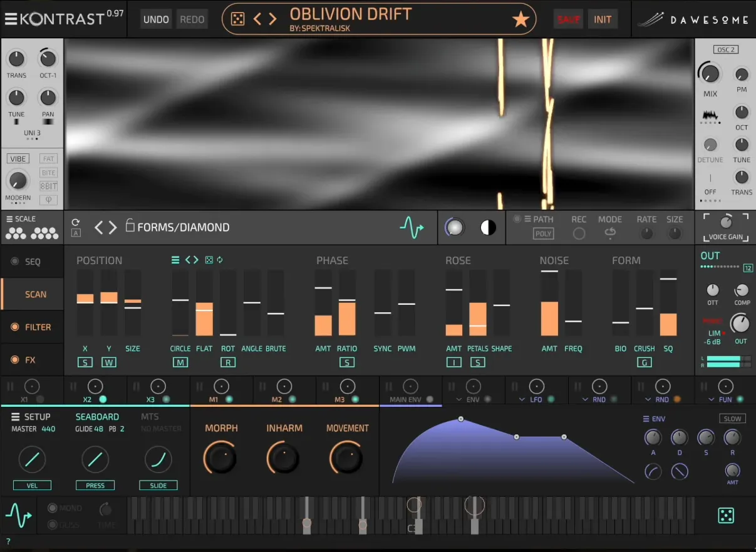Viewport: 756px width, 552px height.
Task: Open the PATH menu
Action: point(539,219)
